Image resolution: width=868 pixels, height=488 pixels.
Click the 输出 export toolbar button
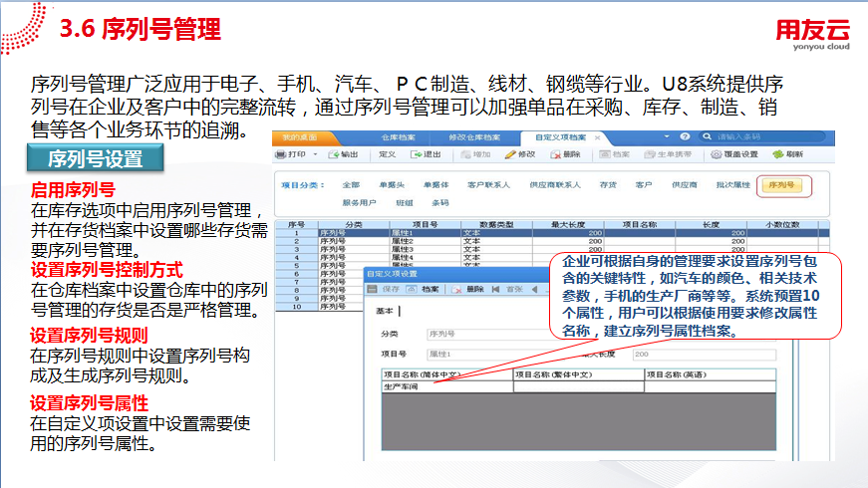(343, 154)
